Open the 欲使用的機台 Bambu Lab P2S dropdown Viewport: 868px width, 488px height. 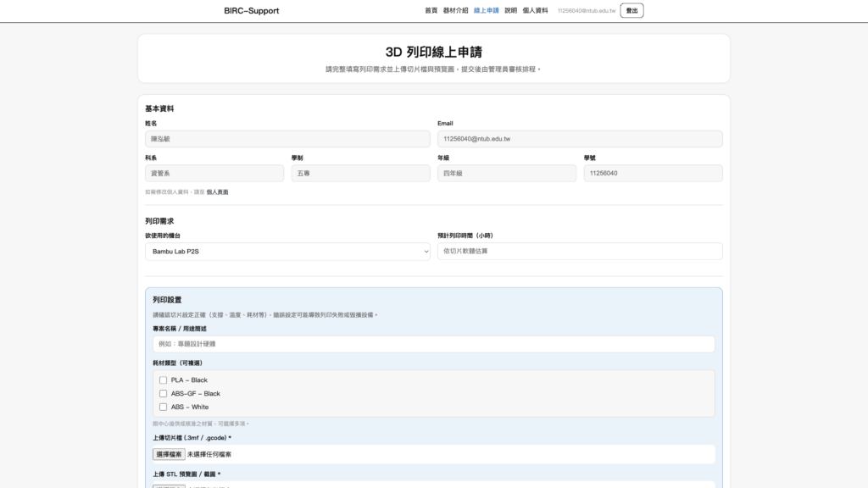[287, 251]
